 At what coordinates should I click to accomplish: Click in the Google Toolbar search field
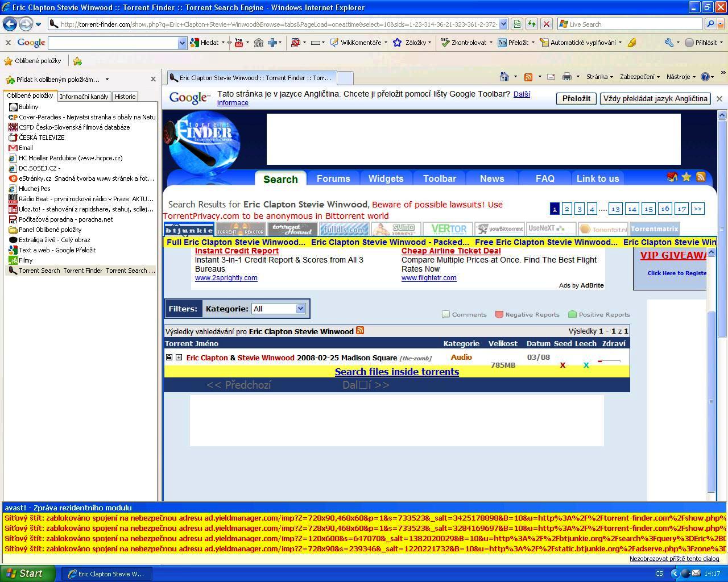[x=113, y=43]
